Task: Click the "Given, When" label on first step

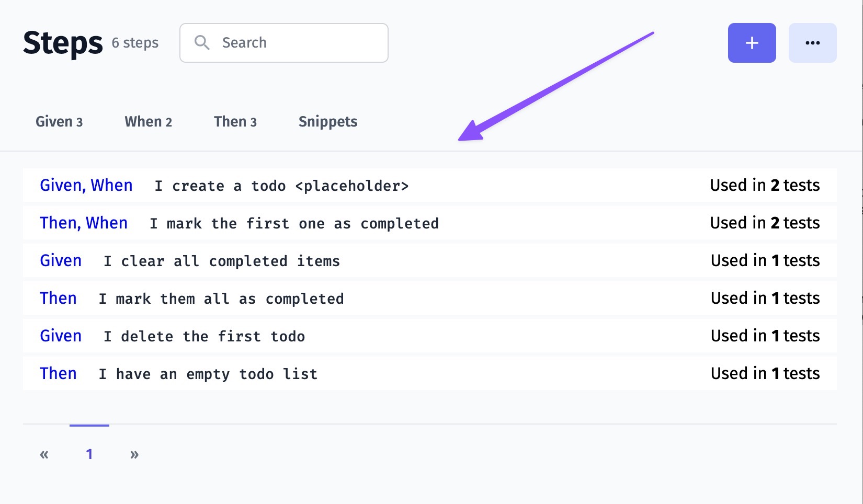Action: 86,186
